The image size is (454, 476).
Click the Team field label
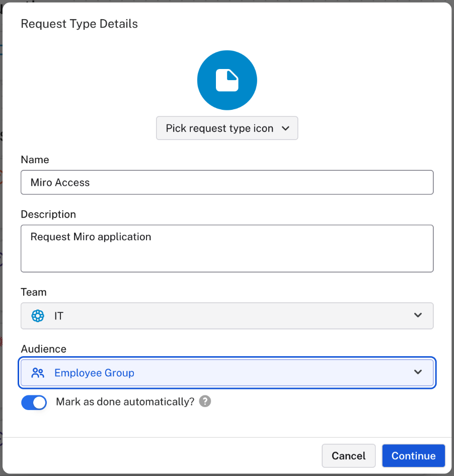(33, 292)
